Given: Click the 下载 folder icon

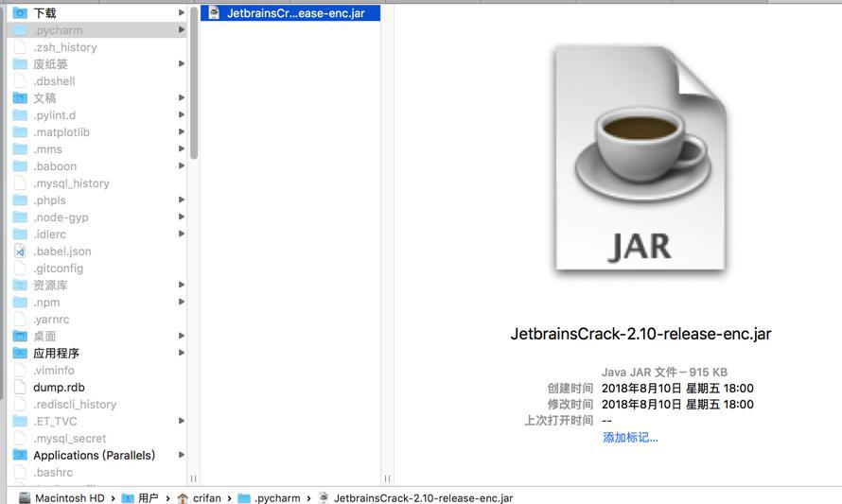Looking at the screenshot, I should click(x=20, y=13).
